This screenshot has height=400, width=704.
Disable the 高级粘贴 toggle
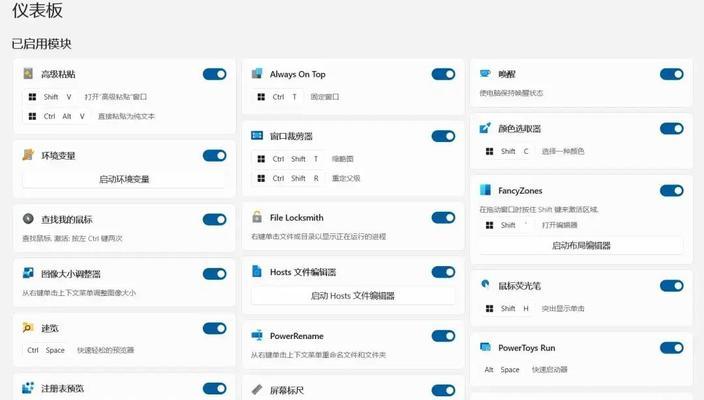point(215,74)
